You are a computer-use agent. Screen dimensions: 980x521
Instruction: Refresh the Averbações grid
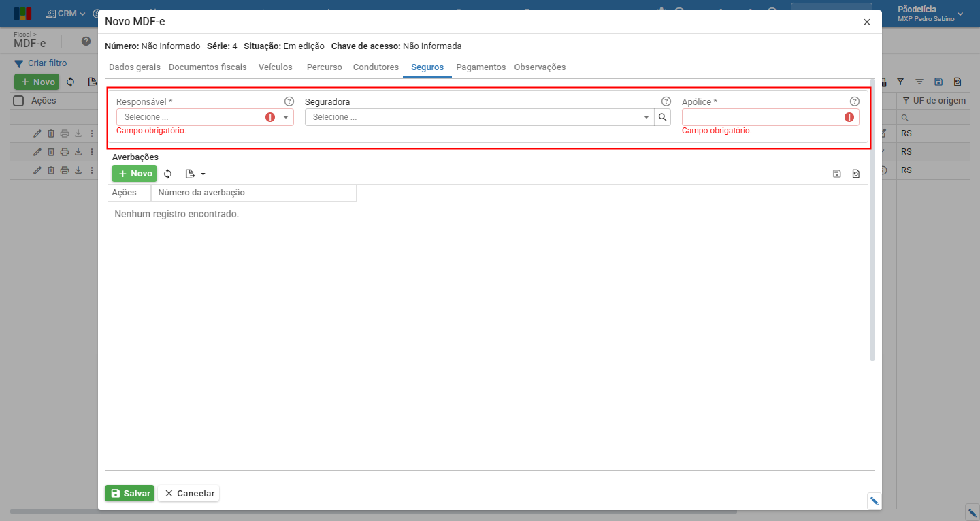(168, 174)
